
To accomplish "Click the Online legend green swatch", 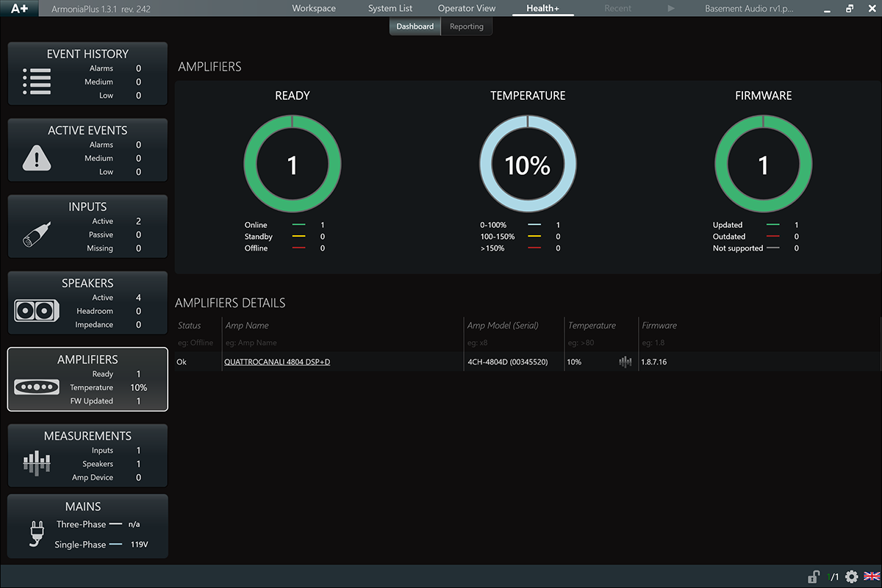I will pyautogui.click(x=298, y=225).
